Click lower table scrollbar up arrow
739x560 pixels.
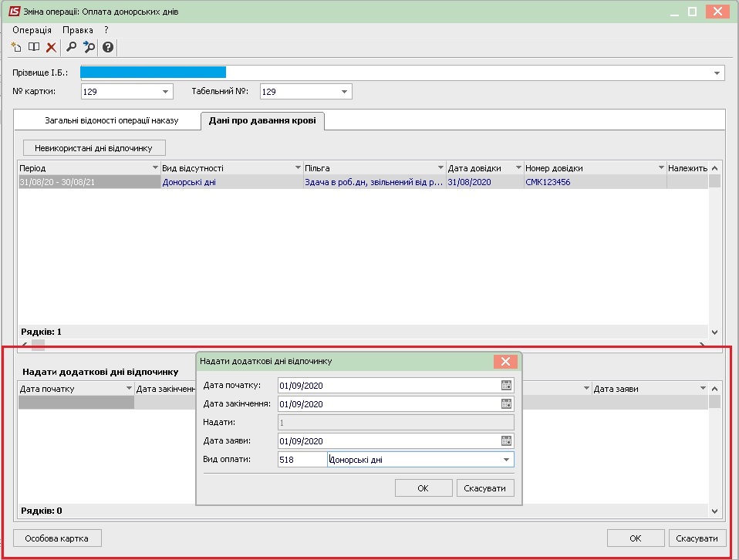coord(714,389)
